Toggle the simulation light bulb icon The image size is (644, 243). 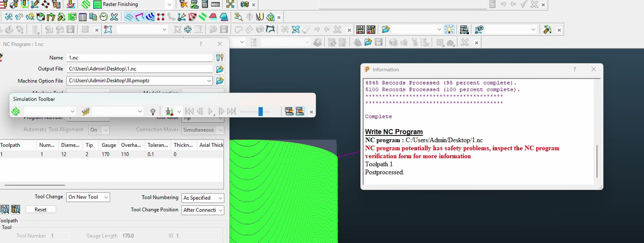[153, 111]
